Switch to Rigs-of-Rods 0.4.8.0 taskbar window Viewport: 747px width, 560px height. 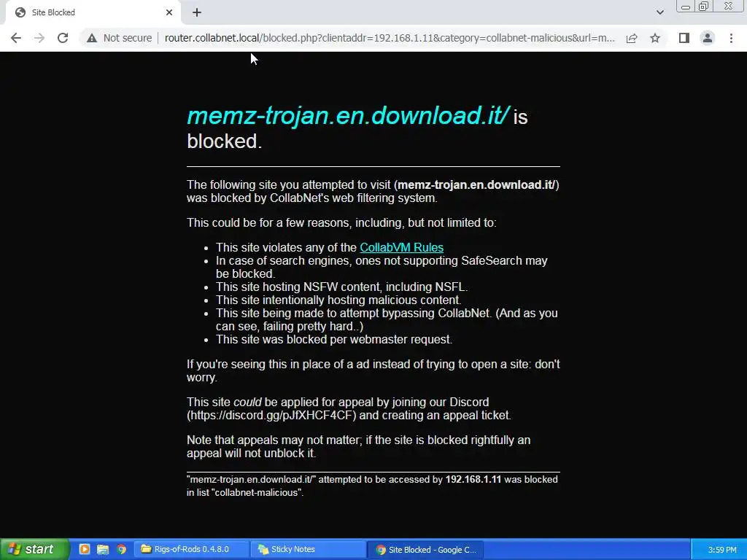click(191, 549)
